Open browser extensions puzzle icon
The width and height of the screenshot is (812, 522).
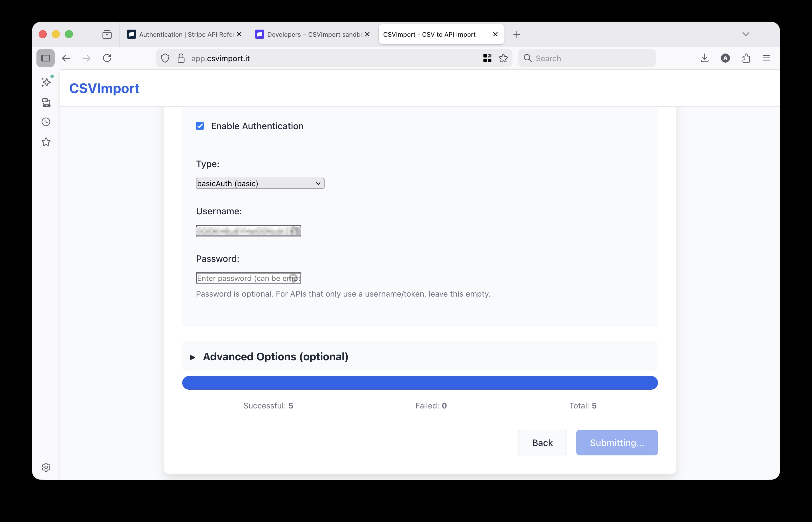[x=746, y=58]
